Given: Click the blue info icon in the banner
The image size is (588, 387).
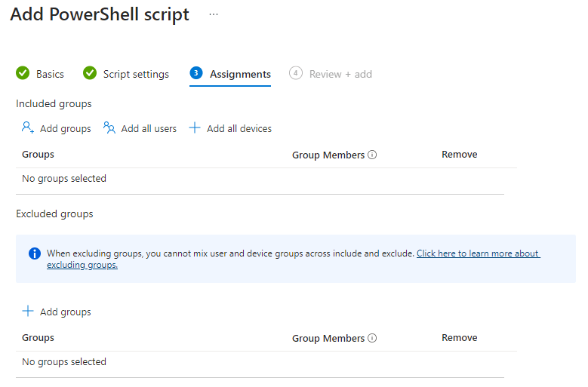Looking at the screenshot, I should click(x=34, y=253).
